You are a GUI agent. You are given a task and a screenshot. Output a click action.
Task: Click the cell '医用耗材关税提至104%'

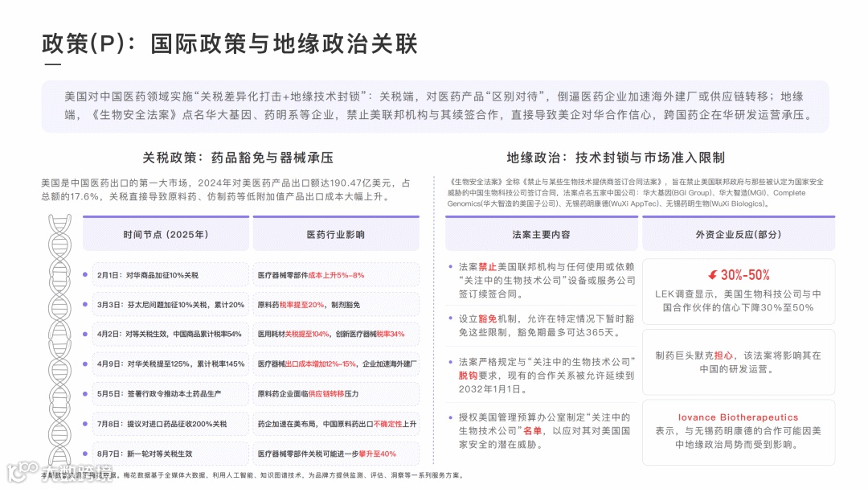click(x=336, y=334)
